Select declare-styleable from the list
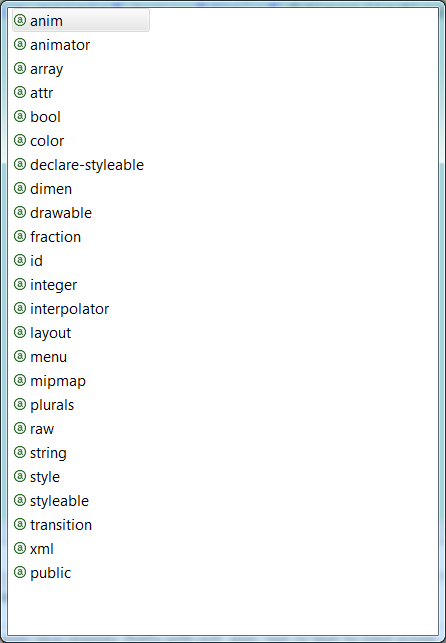This screenshot has width=446, height=643. click(87, 165)
